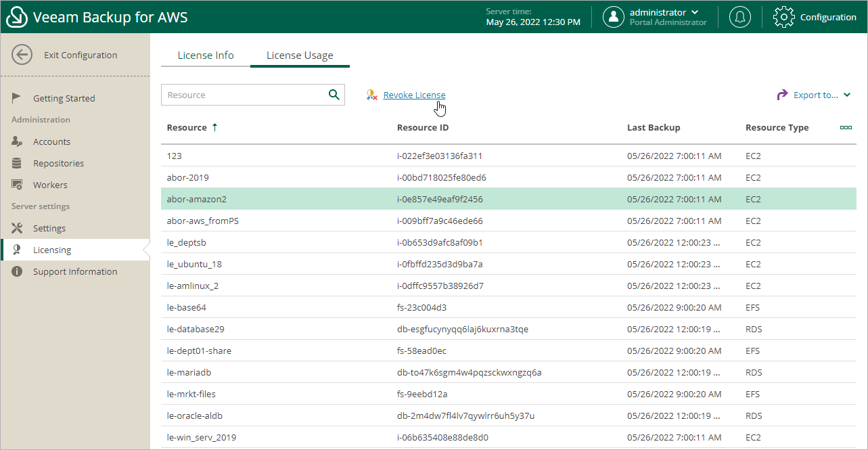This screenshot has width=868, height=450.
Task: Select the License Usage tab
Action: point(300,55)
